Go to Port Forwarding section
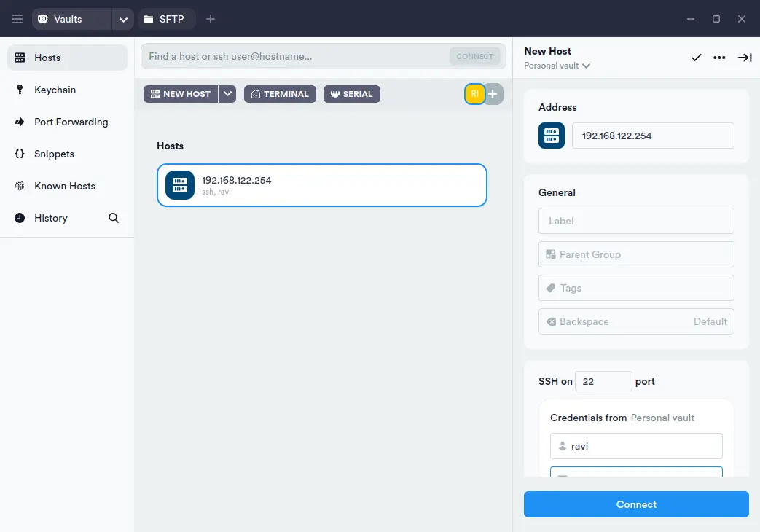760x532 pixels. (71, 122)
